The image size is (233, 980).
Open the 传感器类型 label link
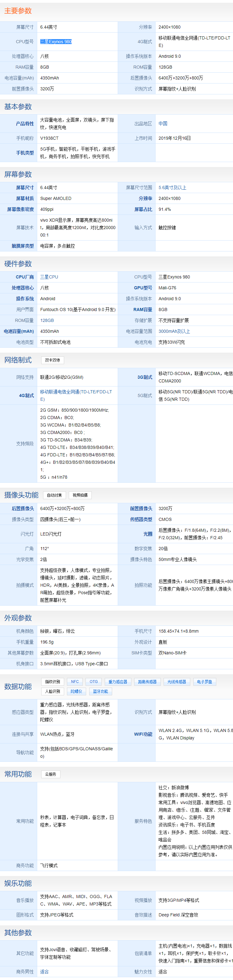(x=141, y=519)
